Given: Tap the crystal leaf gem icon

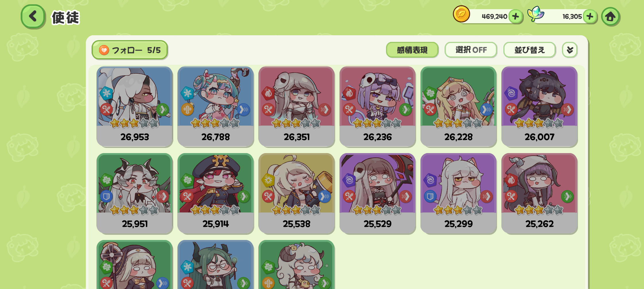Looking at the screenshot, I should [536, 13].
